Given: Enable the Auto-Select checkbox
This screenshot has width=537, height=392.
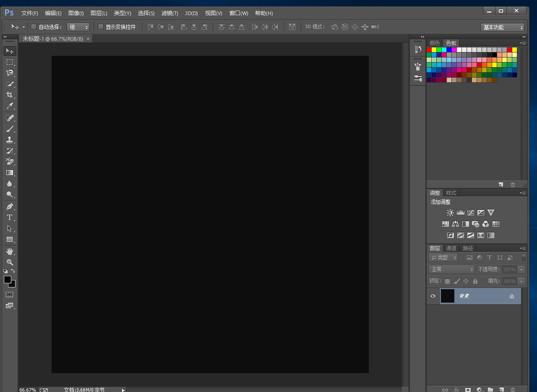Looking at the screenshot, I should (34, 27).
